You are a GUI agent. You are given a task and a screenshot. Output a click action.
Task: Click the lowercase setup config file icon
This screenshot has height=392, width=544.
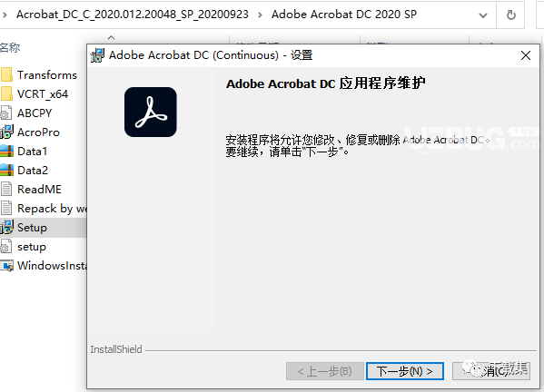coord(5,247)
